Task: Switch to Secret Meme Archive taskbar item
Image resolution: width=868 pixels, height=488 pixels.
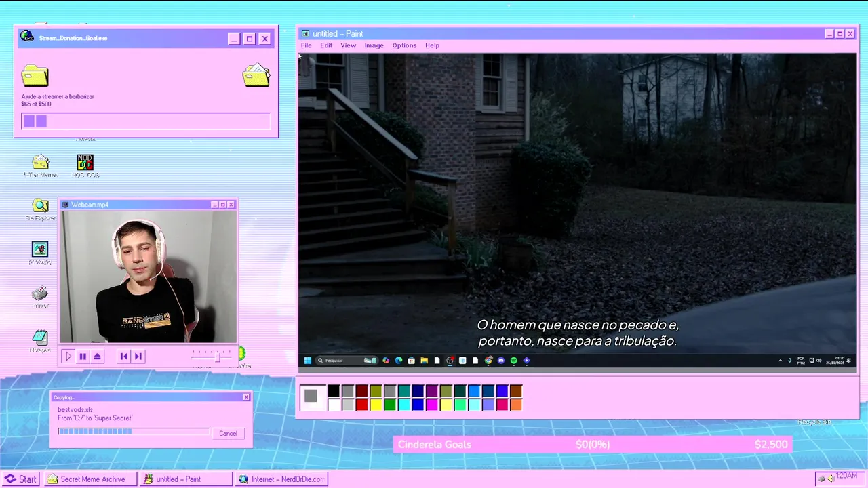Action: (90, 479)
